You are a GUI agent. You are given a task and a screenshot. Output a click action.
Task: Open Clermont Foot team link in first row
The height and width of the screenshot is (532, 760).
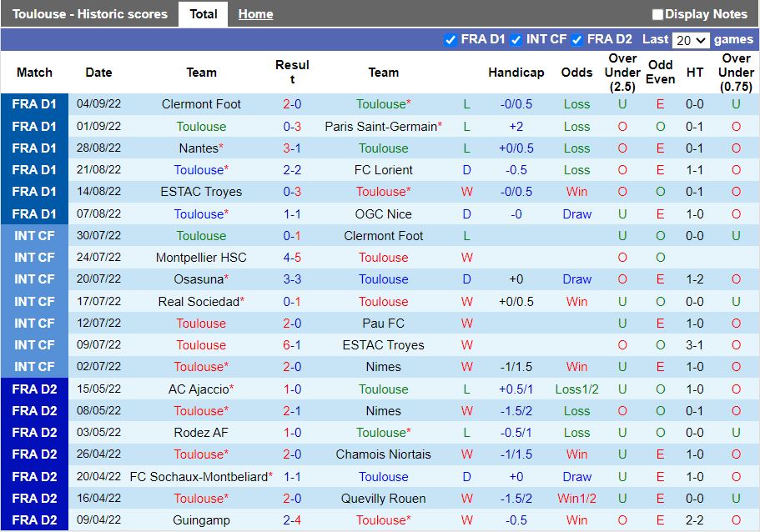(201, 104)
